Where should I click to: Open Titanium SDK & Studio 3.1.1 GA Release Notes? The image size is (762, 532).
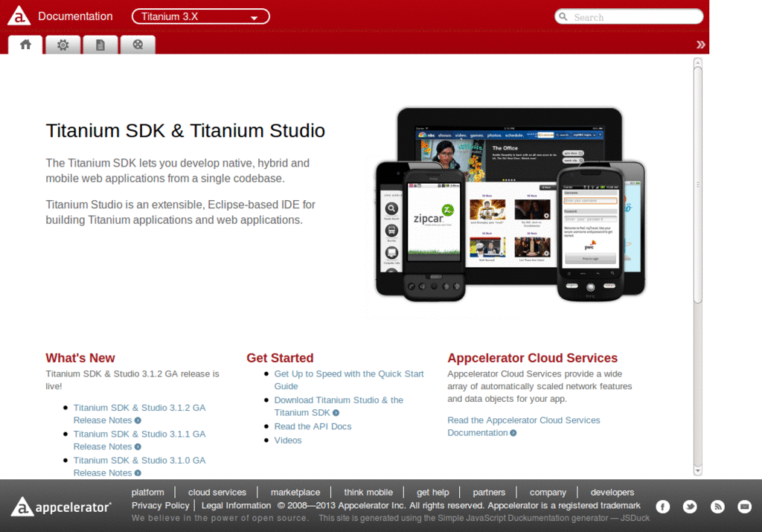click(x=139, y=440)
